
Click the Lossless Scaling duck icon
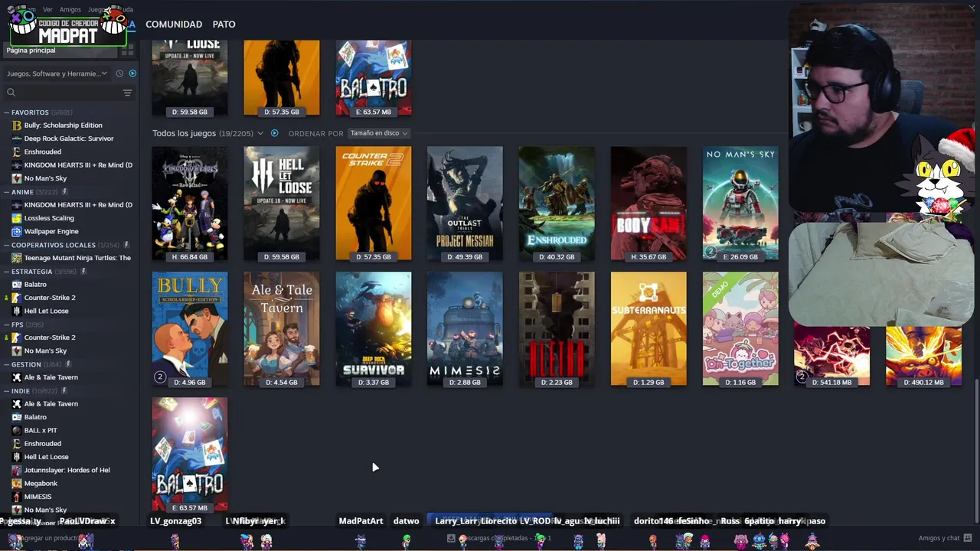click(x=17, y=218)
